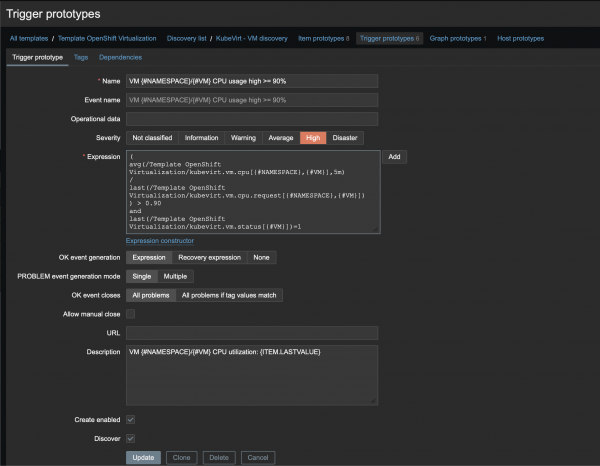The width and height of the screenshot is (600, 466).
Task: Grab the Expression textarea resize handle
Action: coord(376,229)
